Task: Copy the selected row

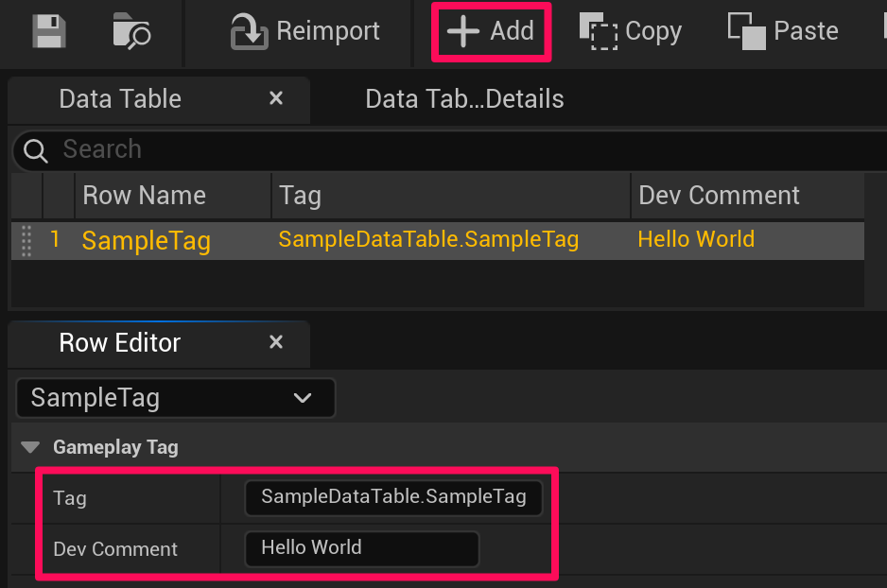Action: coord(630,31)
